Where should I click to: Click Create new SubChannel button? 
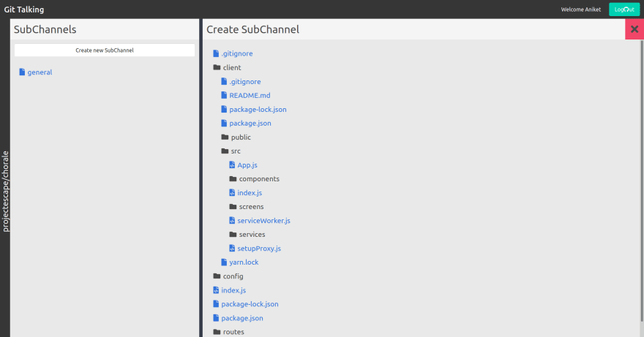pyautogui.click(x=105, y=50)
